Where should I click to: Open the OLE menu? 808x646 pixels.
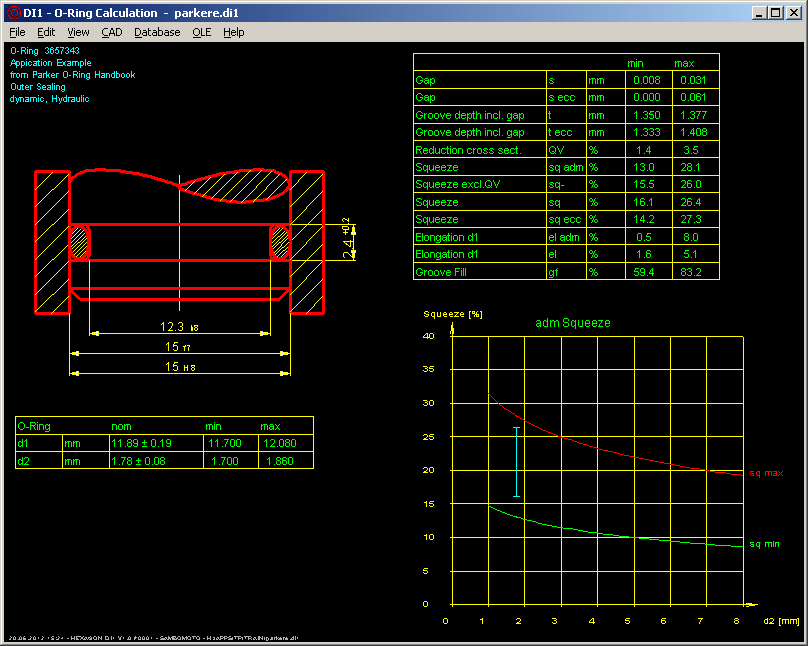(201, 32)
